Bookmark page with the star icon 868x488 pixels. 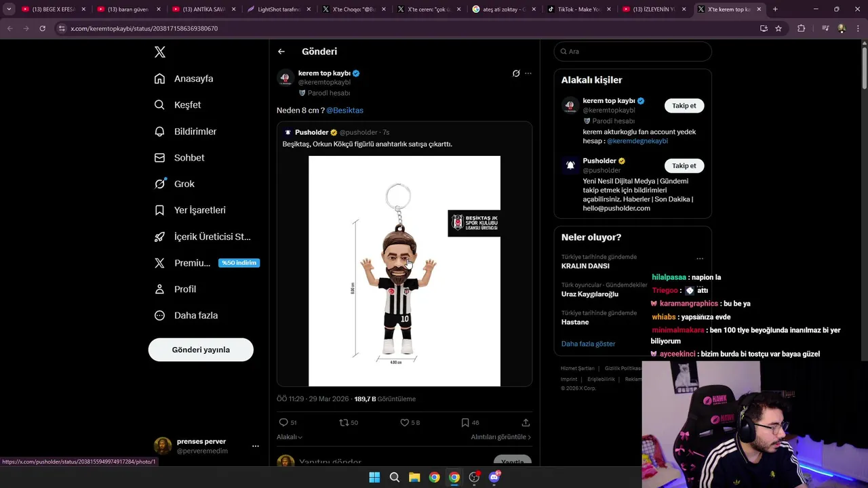[778, 28]
